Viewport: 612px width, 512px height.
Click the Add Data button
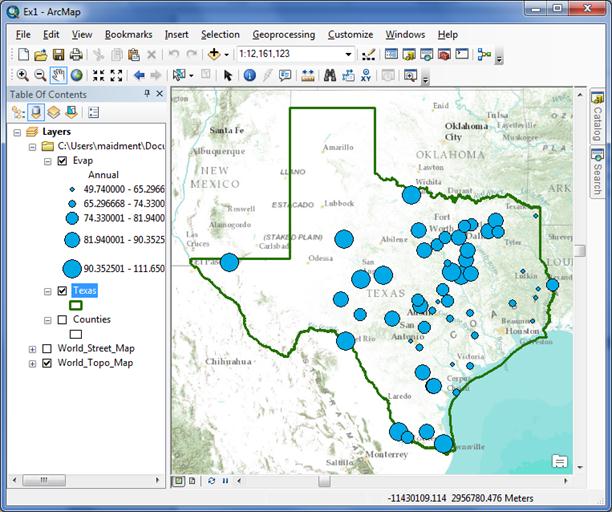(x=214, y=54)
